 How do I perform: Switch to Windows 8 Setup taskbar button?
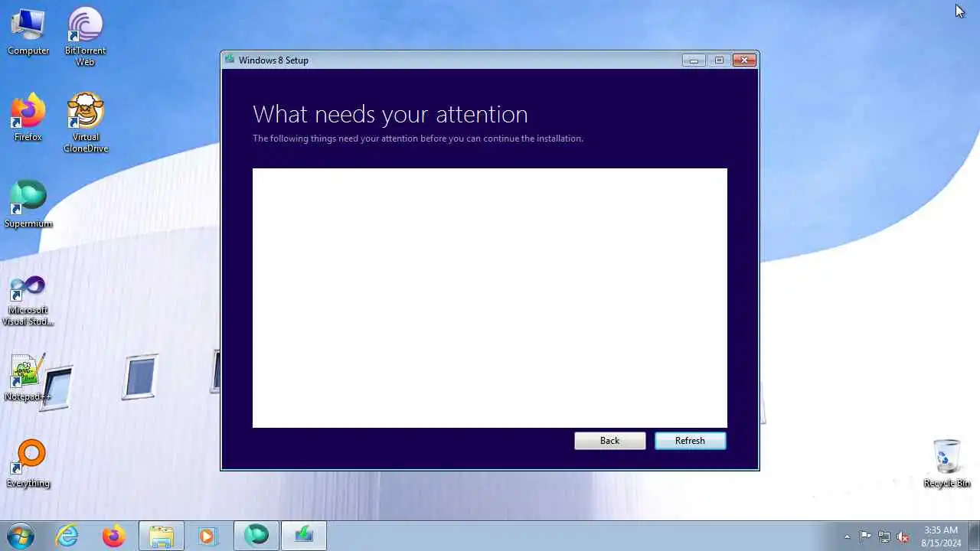click(304, 536)
